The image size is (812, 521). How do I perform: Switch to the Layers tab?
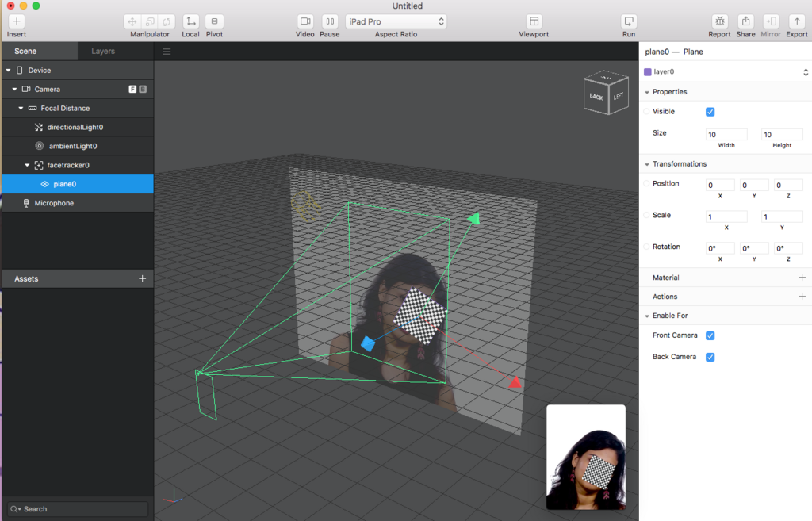(116, 52)
